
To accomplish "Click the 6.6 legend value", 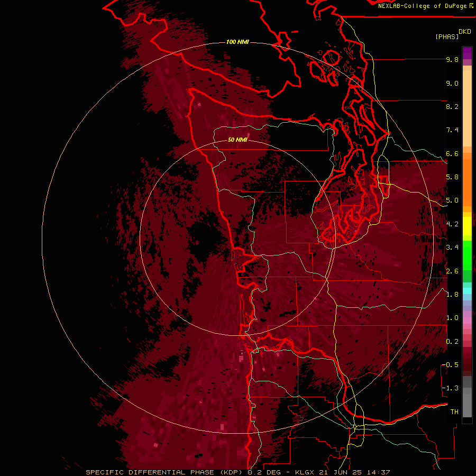I will (x=452, y=153).
